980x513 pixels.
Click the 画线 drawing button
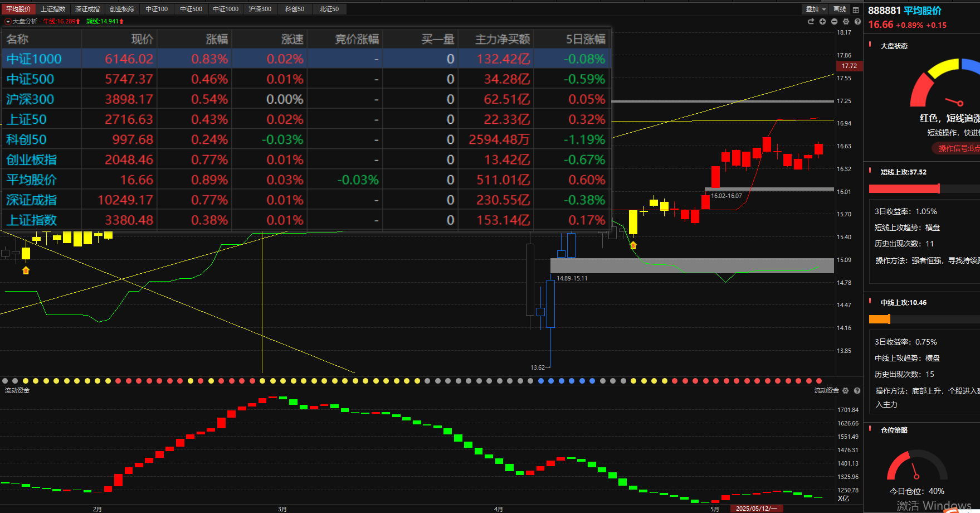pyautogui.click(x=840, y=9)
